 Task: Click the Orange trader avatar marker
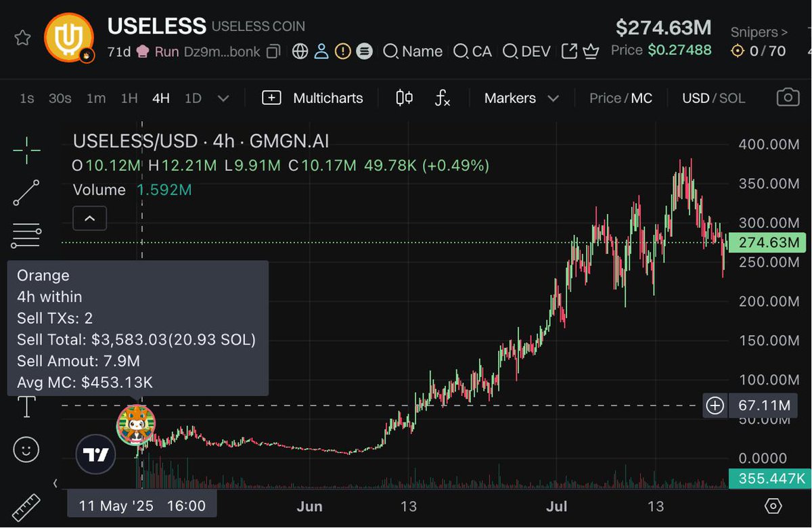(x=137, y=425)
